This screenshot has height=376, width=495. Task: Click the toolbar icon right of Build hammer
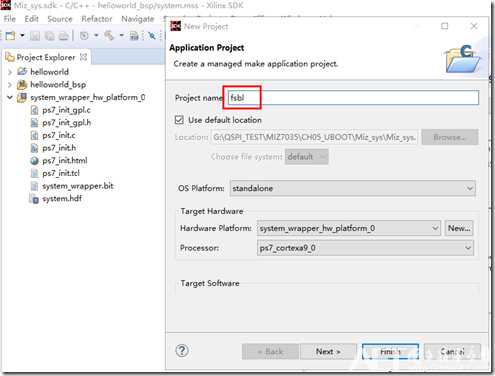(x=134, y=36)
